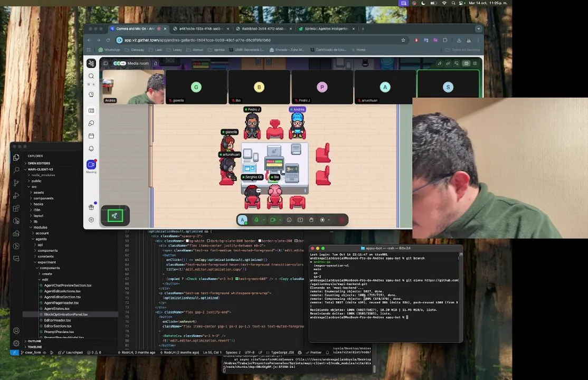This screenshot has height=380, width=588.
Task: Click the music note icon in Gather top bar
Action: point(440,63)
